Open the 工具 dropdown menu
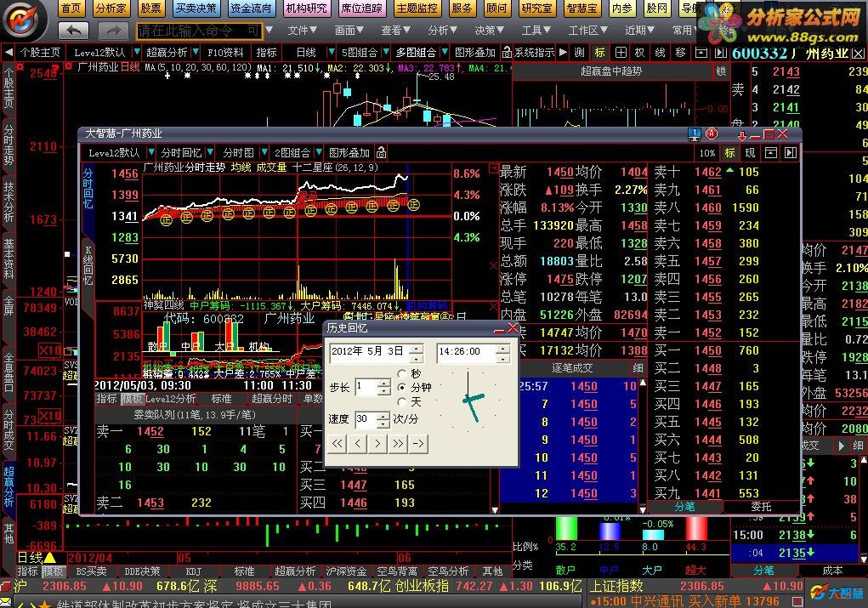 [x=536, y=31]
